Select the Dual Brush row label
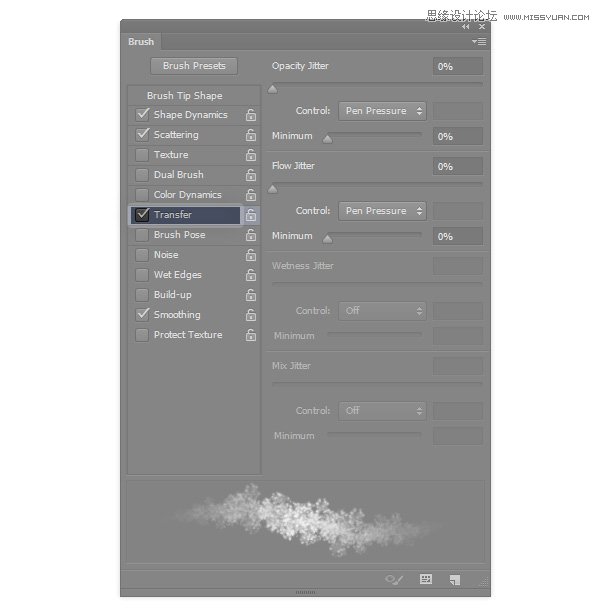 pyautogui.click(x=179, y=175)
